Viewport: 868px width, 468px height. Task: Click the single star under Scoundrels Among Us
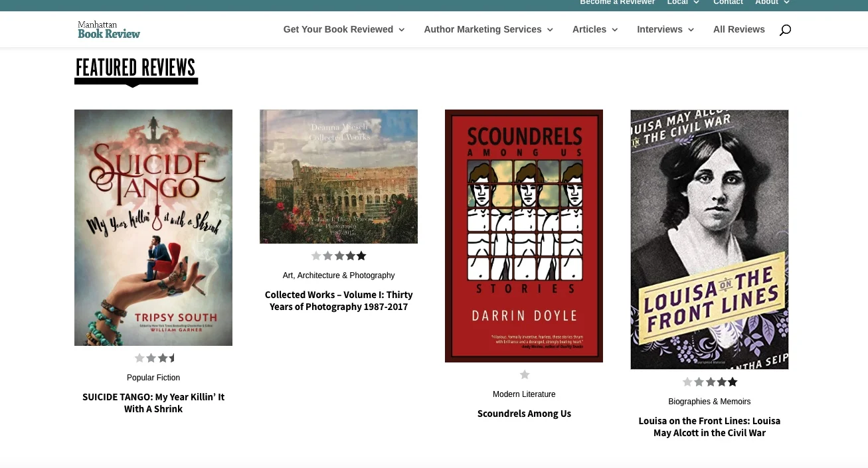pyautogui.click(x=525, y=374)
